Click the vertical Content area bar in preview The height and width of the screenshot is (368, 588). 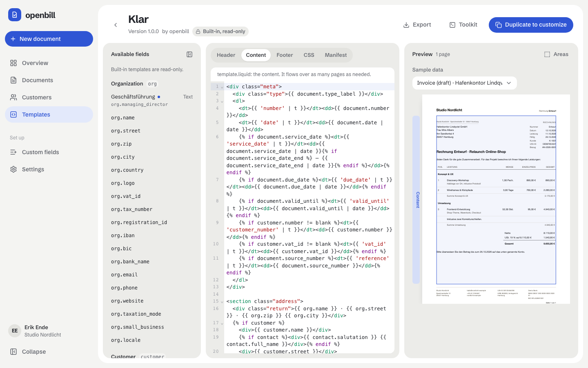(x=416, y=200)
